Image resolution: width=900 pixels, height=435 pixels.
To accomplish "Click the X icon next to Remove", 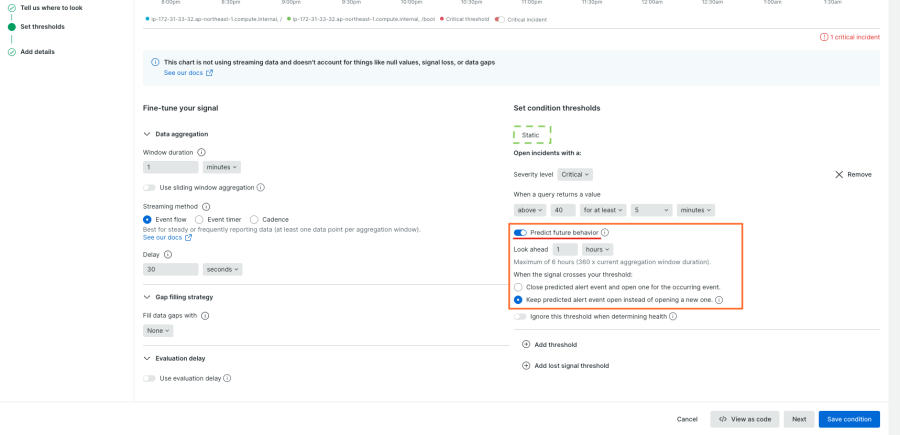I will click(839, 174).
